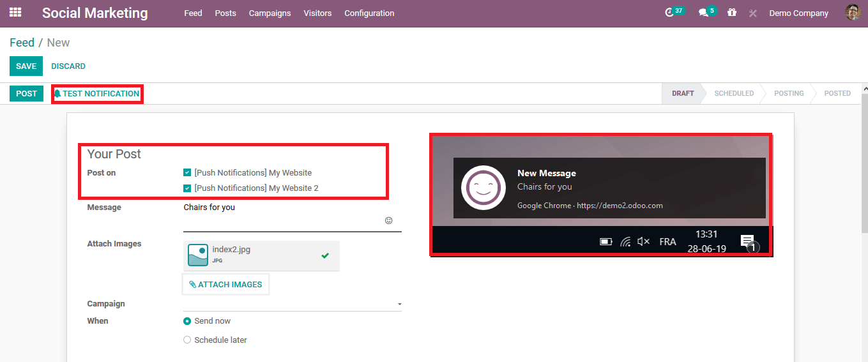868x362 pixels.
Task: Select the Schedule later radio option
Action: (187, 340)
